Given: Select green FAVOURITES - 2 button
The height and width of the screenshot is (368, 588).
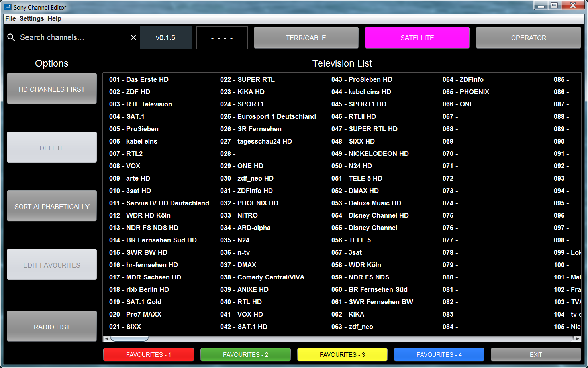Looking at the screenshot, I should click(x=245, y=354).
